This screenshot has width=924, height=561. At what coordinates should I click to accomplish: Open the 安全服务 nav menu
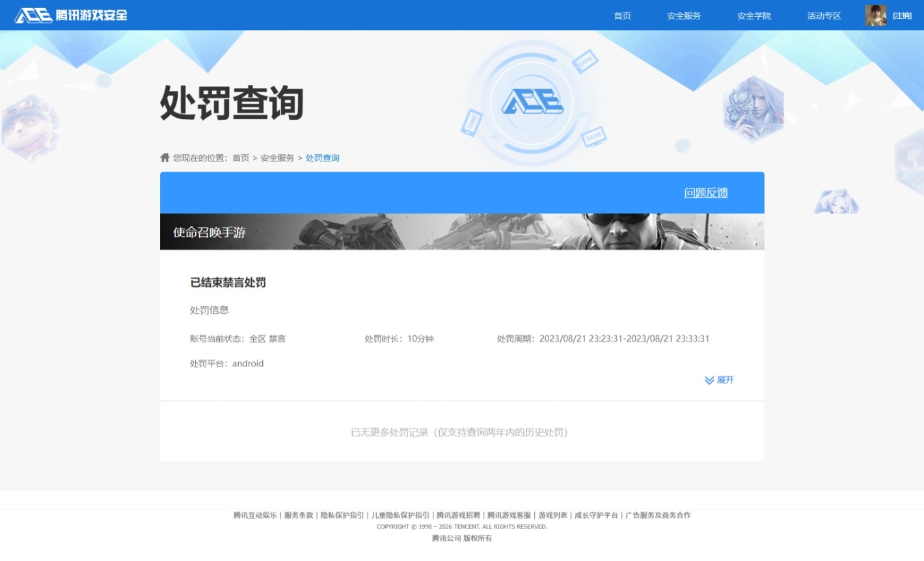[684, 16]
